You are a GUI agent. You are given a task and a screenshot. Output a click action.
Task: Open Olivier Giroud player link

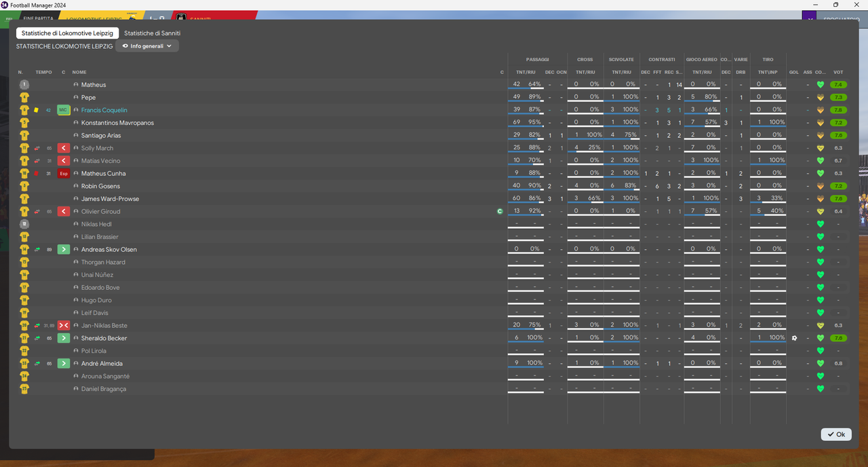tap(100, 212)
